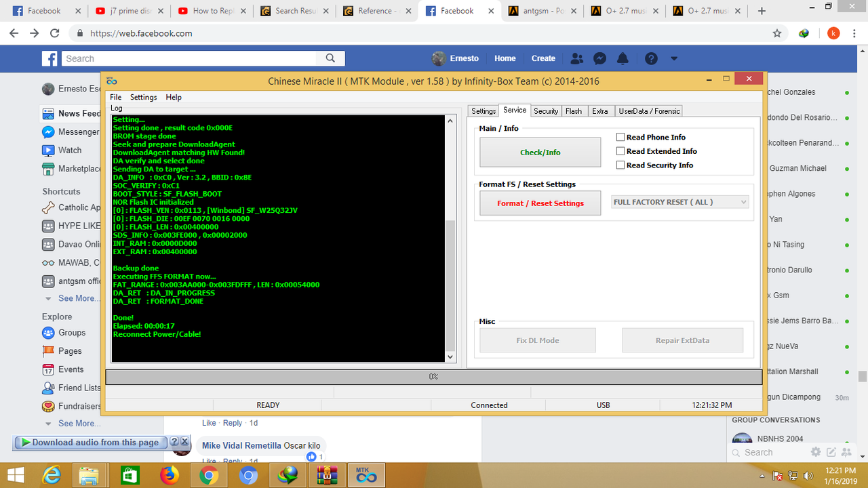The width and height of the screenshot is (868, 488).
Task: Click the Check/Info button
Action: [540, 152]
